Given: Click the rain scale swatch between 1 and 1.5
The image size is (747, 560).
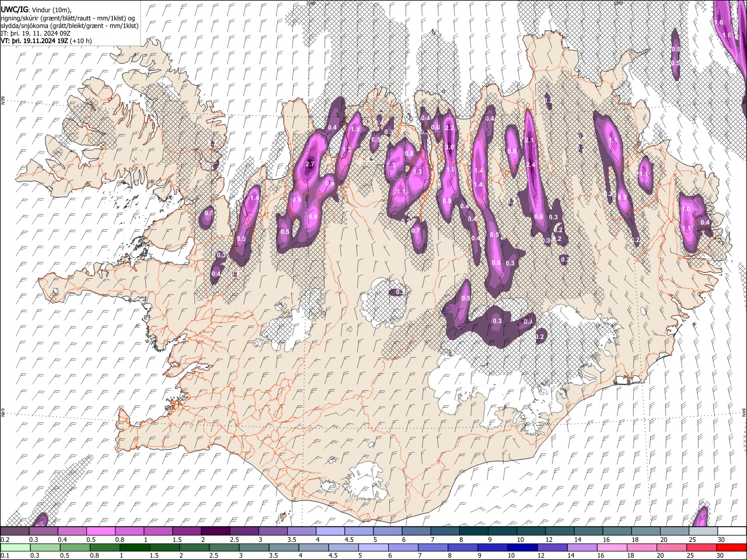Looking at the screenshot, I should coord(135,547).
